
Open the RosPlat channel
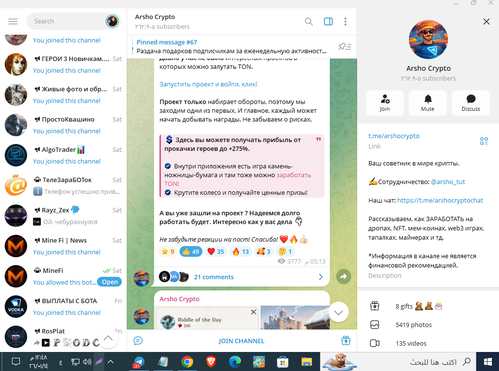[63, 337]
